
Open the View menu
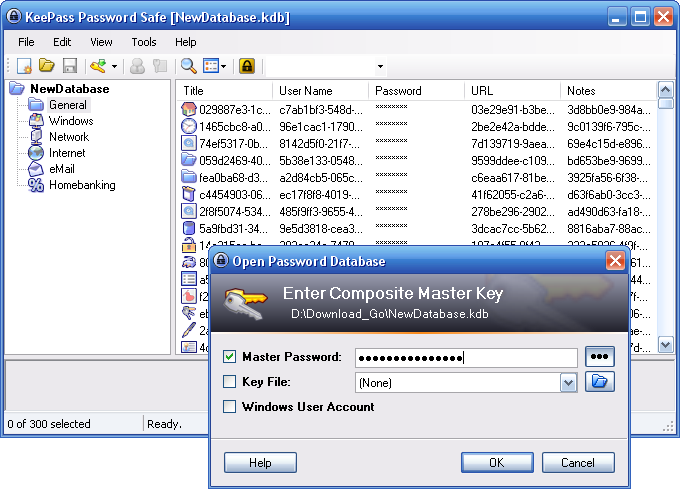tap(101, 42)
